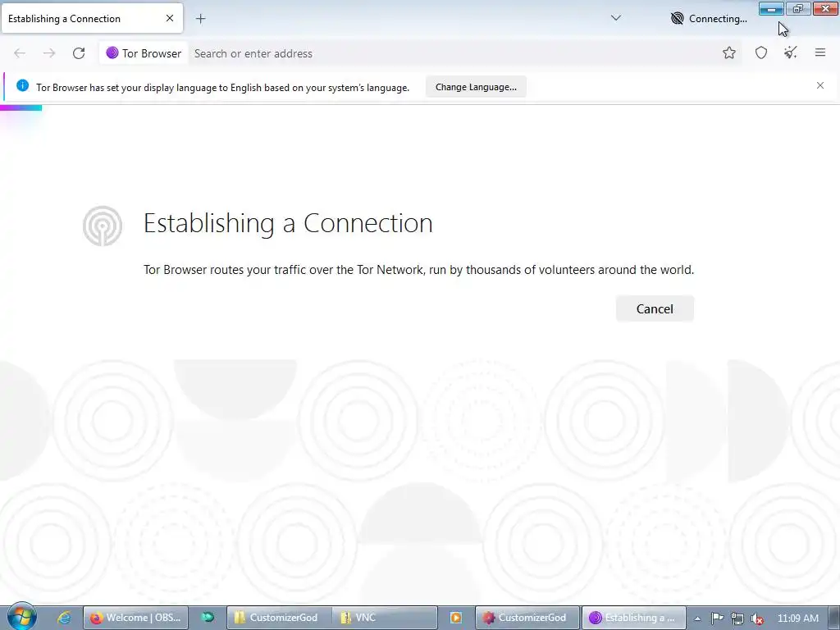This screenshot has height=630, width=840.
Task: Open the Action Center flag icon
Action: click(717, 619)
